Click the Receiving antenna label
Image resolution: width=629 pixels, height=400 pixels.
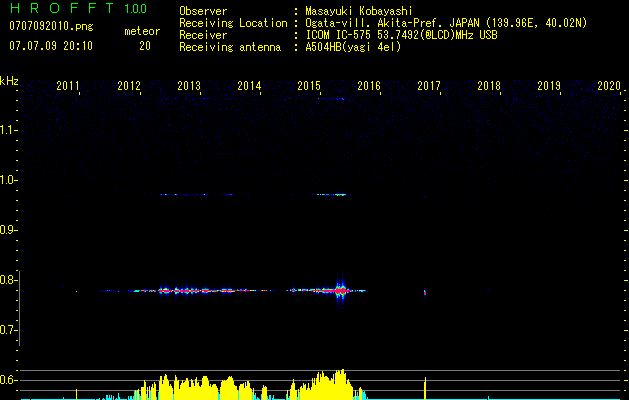[x=230, y=47]
